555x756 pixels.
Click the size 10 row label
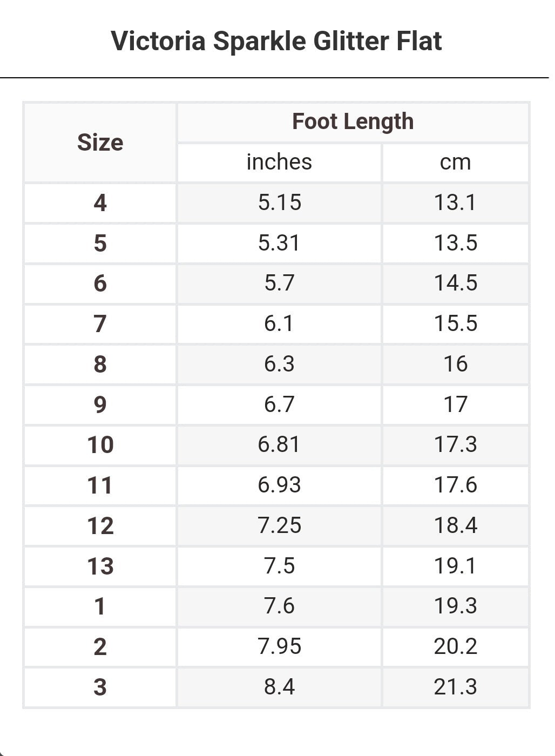(x=100, y=445)
